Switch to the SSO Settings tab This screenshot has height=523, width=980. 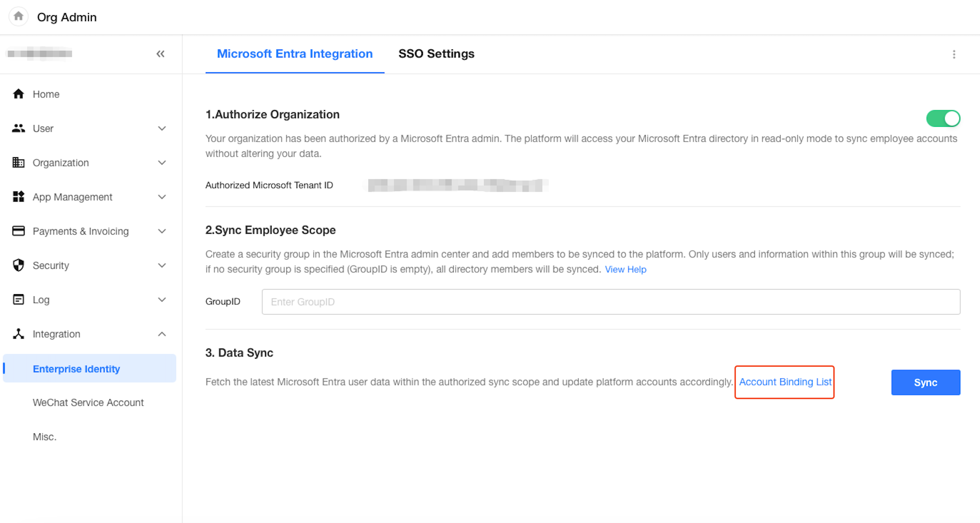tap(436, 54)
